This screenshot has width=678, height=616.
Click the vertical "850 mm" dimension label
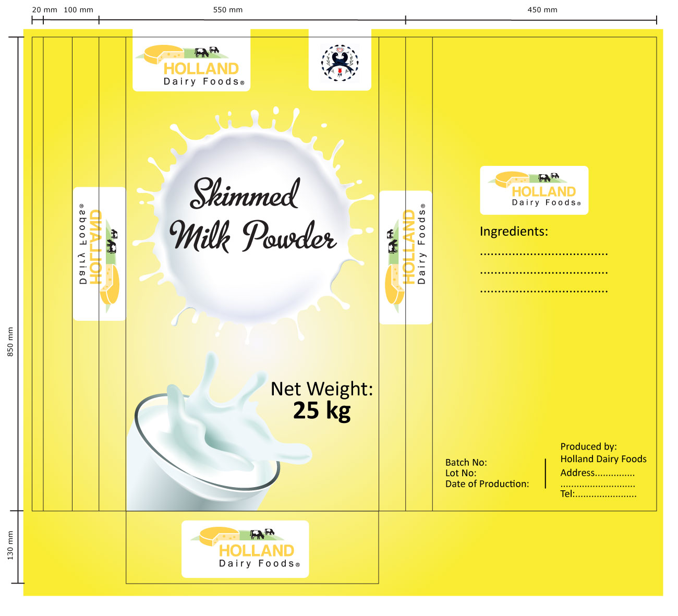click(x=10, y=342)
